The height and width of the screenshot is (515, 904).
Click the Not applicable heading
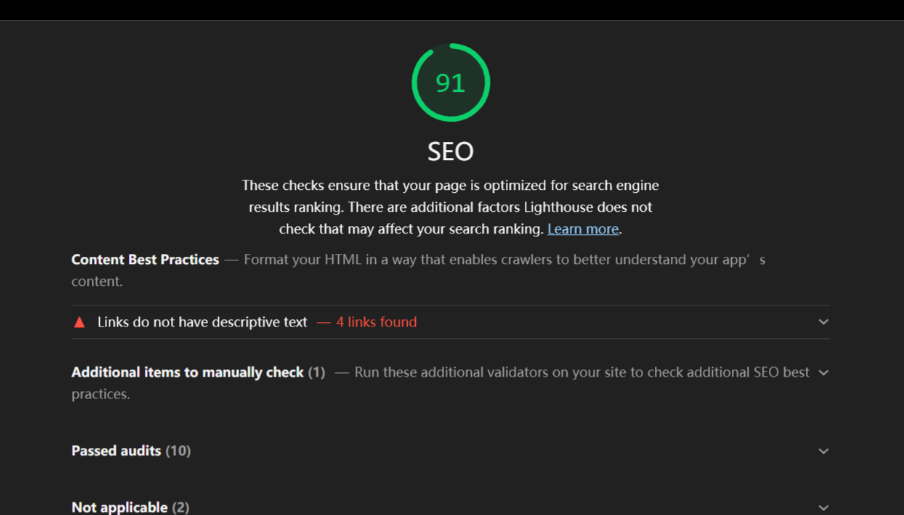[x=119, y=508]
